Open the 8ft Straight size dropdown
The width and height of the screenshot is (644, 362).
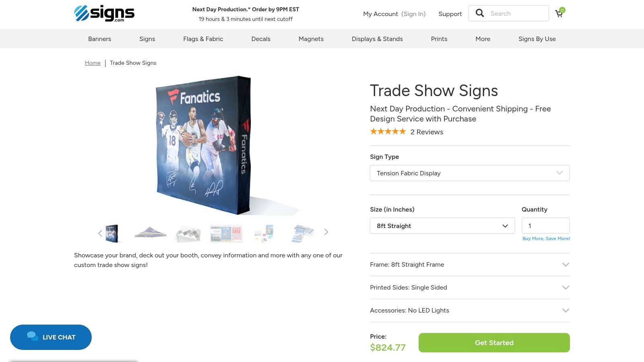(x=442, y=226)
